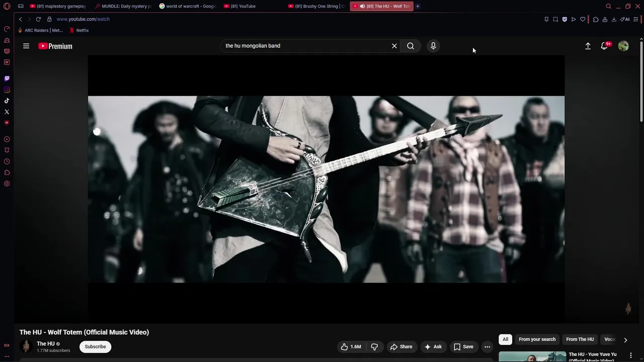Clear the YouTube search text
The height and width of the screenshot is (362, 644).
click(394, 46)
